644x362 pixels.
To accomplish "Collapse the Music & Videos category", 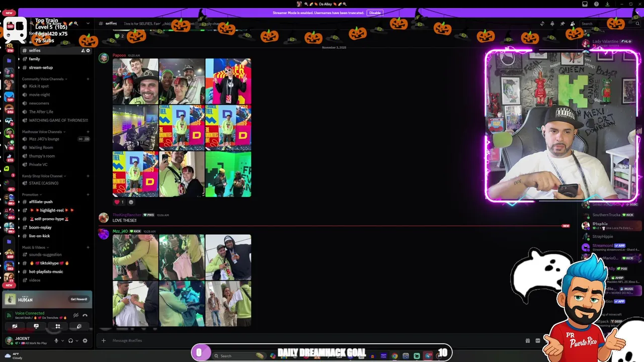I will pyautogui.click(x=35, y=247).
